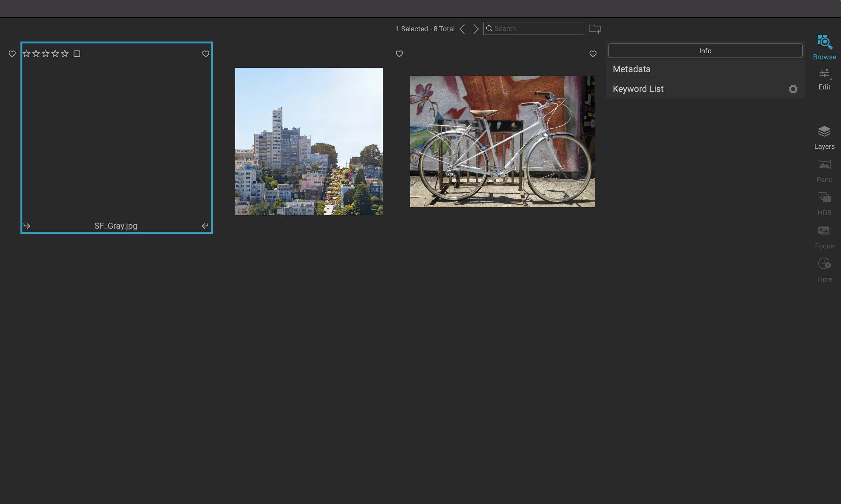Go to next image with right chevron
Image resolution: width=841 pixels, height=504 pixels.
476,29
